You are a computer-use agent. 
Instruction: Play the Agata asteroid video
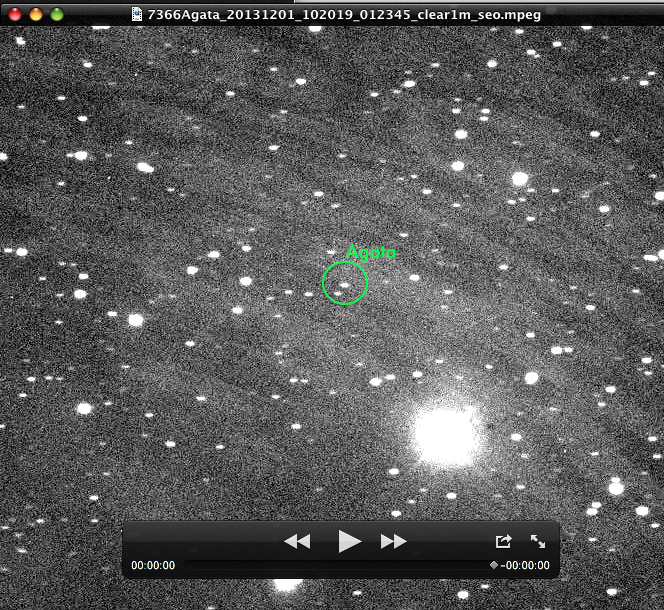point(350,541)
